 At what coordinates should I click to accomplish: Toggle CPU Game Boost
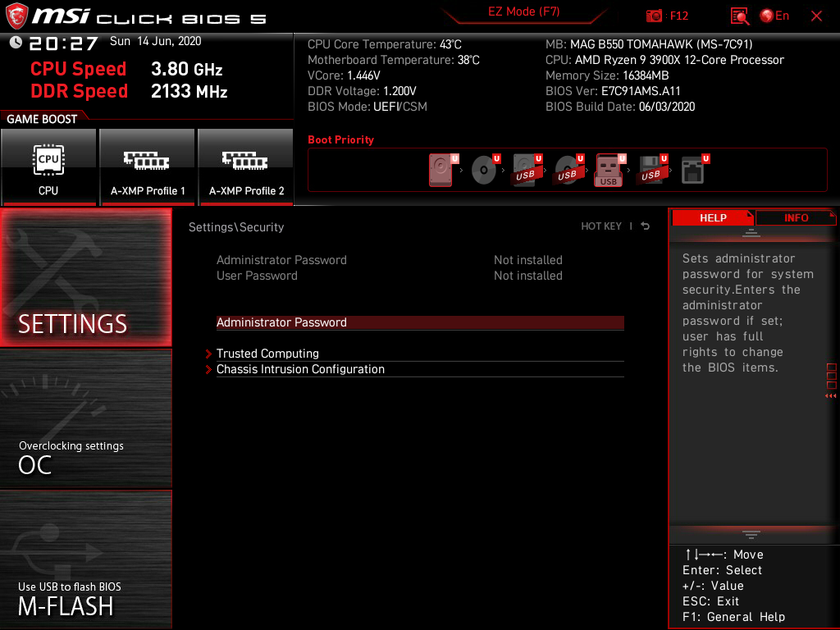coord(48,167)
